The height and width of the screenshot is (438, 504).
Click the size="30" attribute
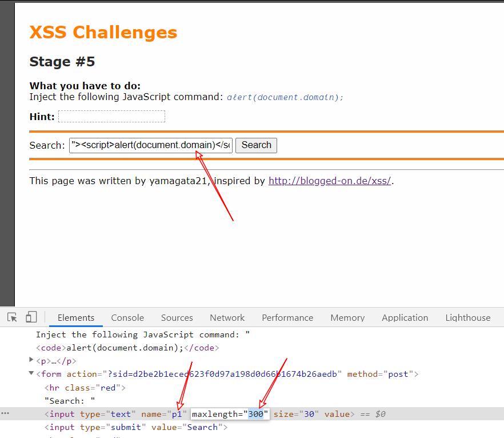coord(296,414)
